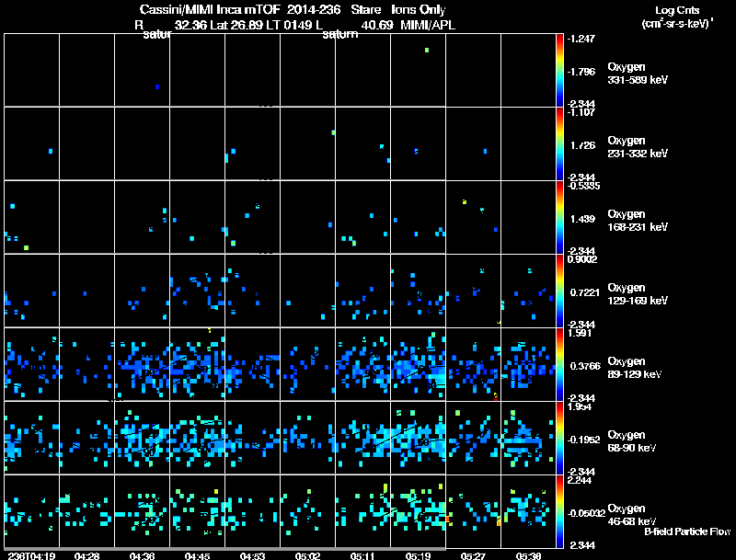Click the 04:45 time axis label
This screenshot has width=736, height=560.
pos(197,555)
